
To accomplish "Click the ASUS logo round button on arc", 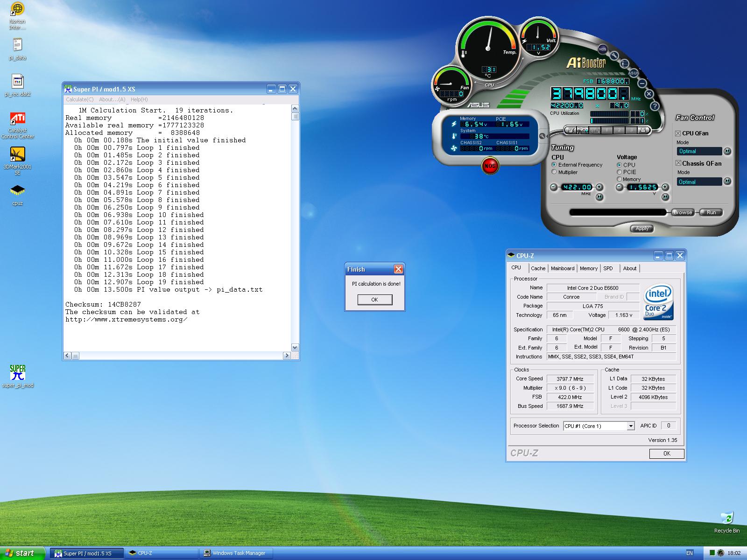I will 634,73.
